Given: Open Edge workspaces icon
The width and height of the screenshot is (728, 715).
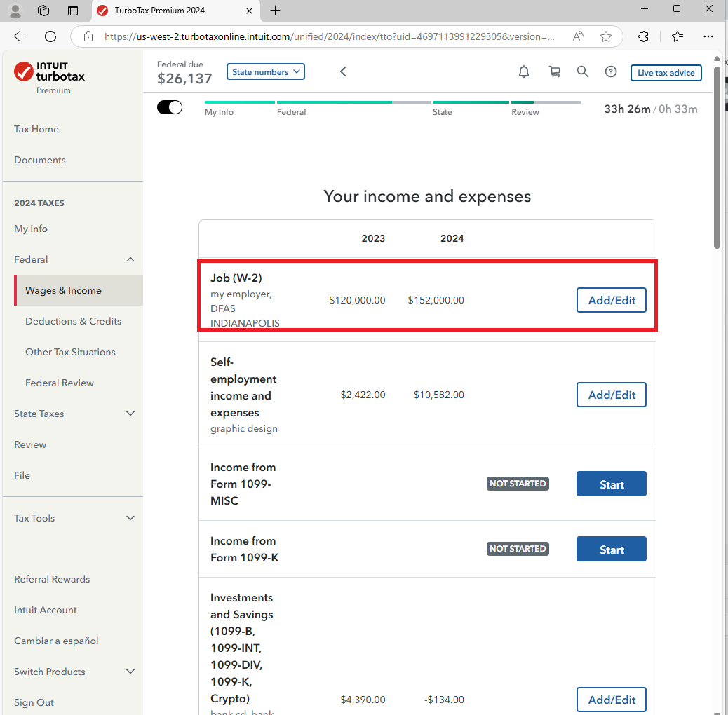Looking at the screenshot, I should (43, 11).
